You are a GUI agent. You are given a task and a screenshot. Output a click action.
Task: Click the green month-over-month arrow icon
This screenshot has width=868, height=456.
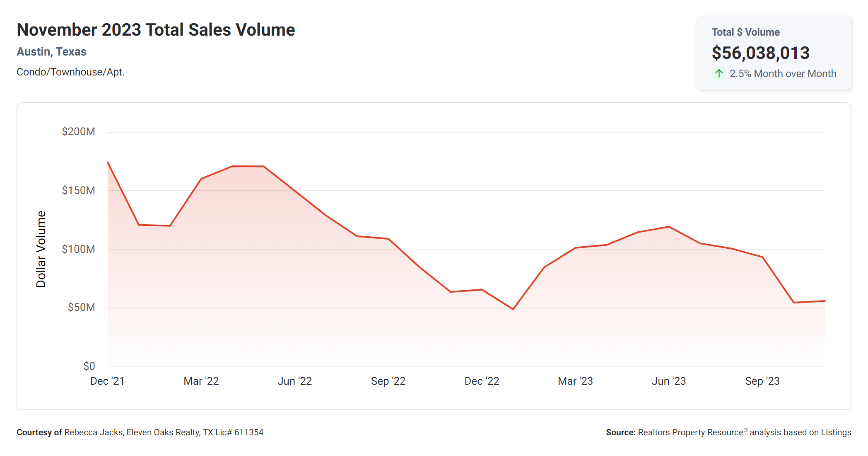[x=719, y=74]
